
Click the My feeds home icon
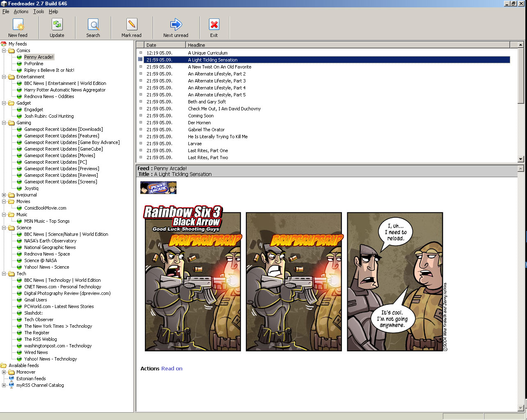coord(4,44)
